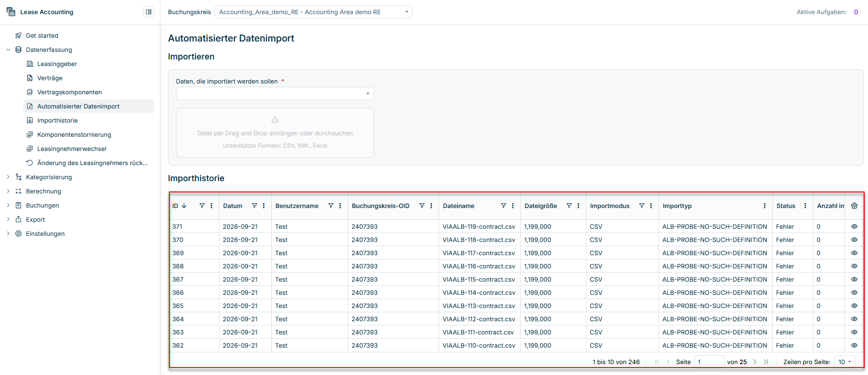Filter the ID column
The height and width of the screenshot is (375, 868).
coord(202,206)
